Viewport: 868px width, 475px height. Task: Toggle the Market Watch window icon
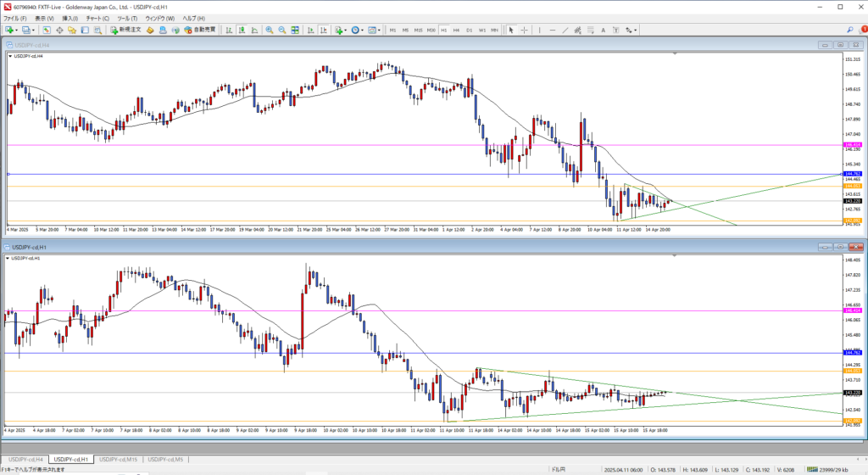point(47,30)
